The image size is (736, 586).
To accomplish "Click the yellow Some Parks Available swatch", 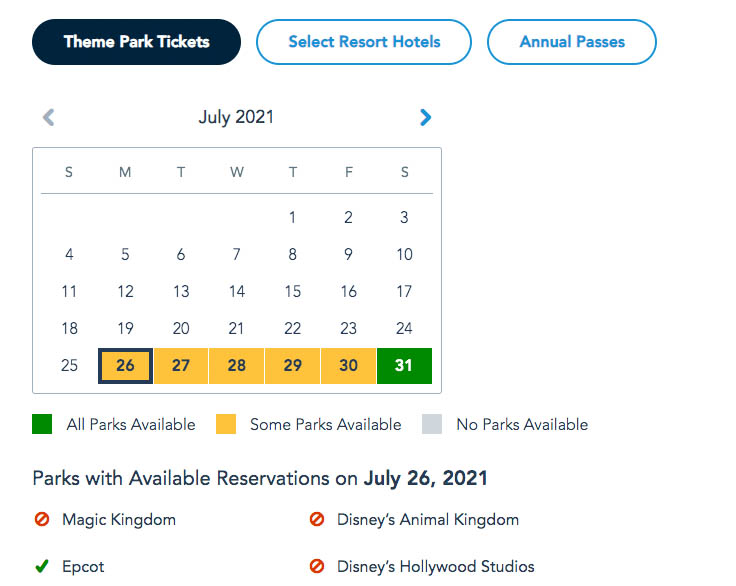I will pyautogui.click(x=226, y=424).
